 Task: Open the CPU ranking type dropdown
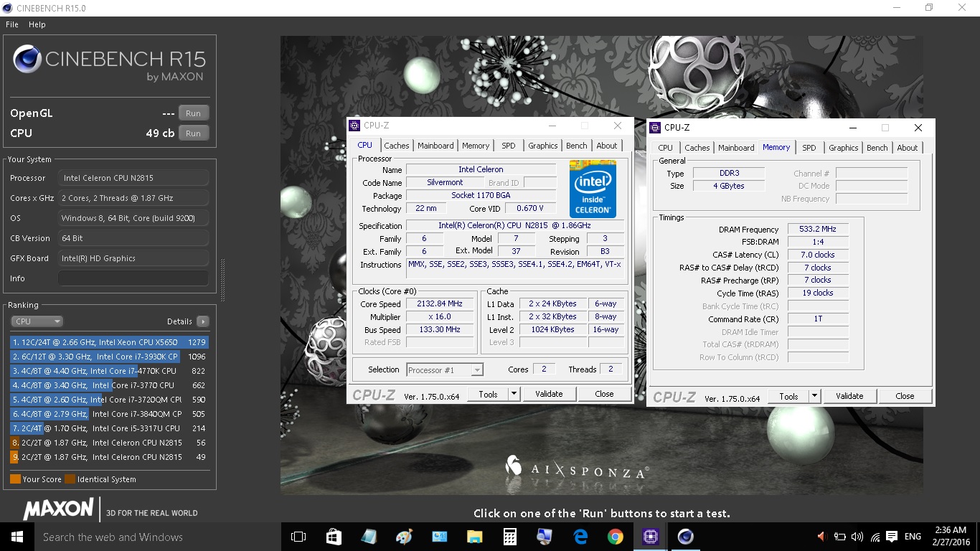[37, 321]
